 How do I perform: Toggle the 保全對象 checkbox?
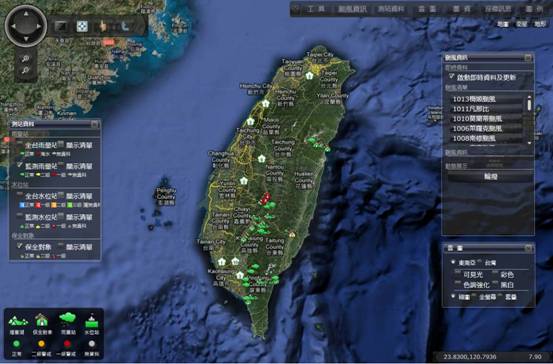pyautogui.click(x=20, y=245)
